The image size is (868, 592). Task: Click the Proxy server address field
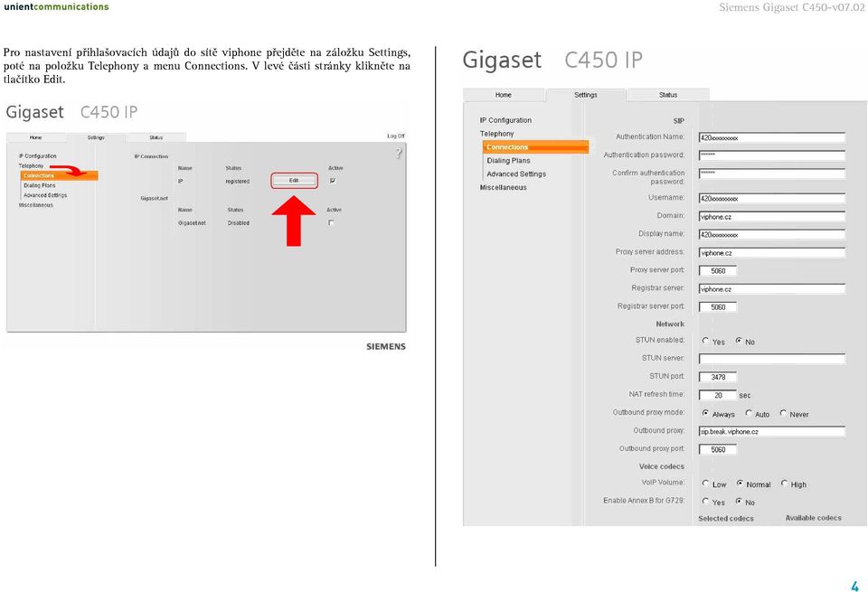coord(771,253)
